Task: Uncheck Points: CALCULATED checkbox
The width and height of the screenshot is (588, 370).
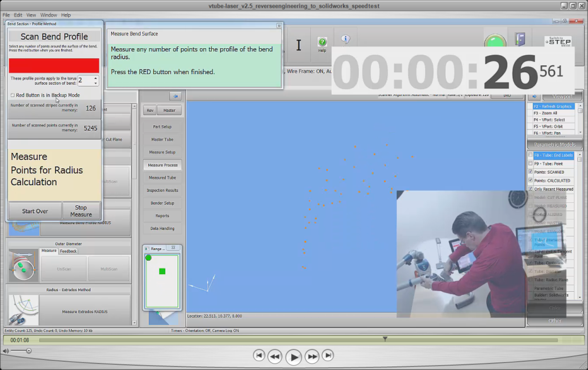Action: tap(530, 181)
